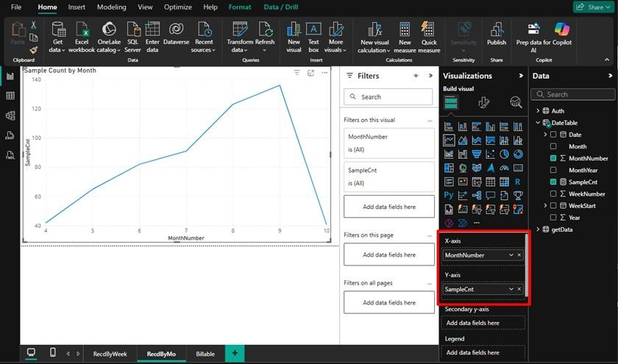
Task: Select the Dataverse icon in ribbon
Action: [x=176, y=29]
